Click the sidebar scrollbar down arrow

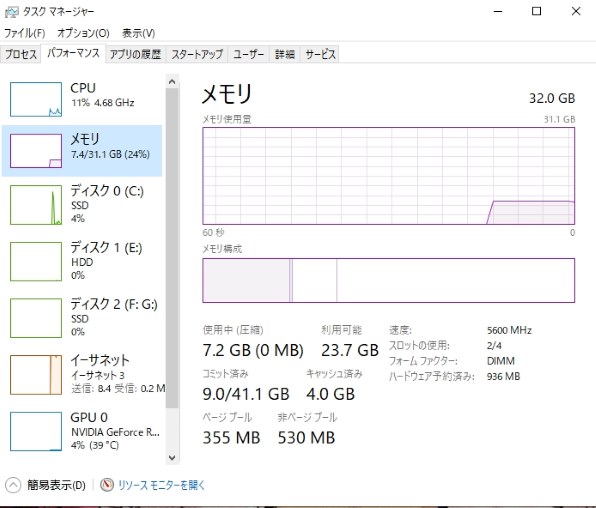tap(172, 457)
